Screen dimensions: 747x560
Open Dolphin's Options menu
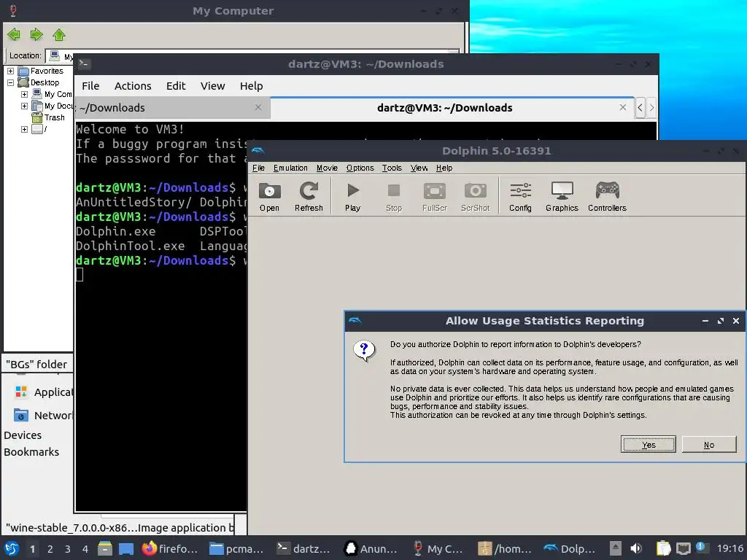click(x=360, y=168)
